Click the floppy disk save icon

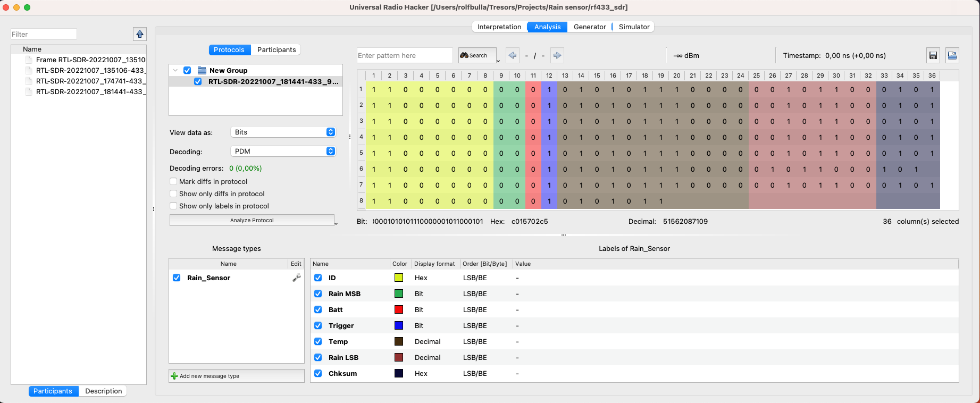point(933,55)
